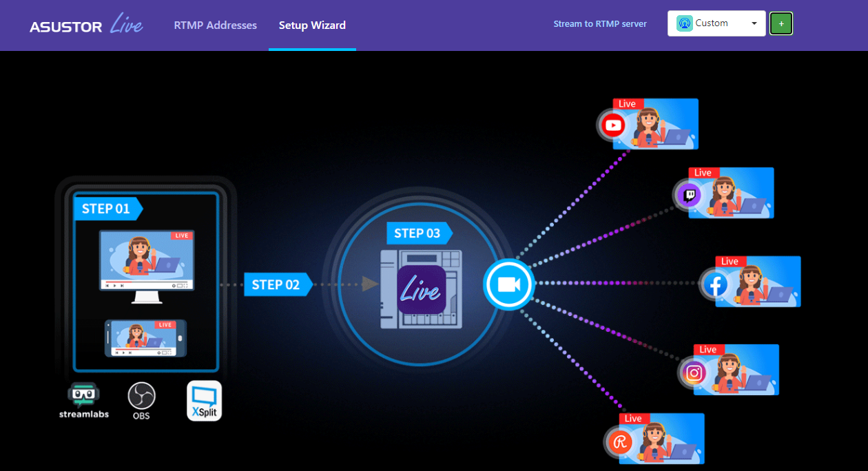Click the ASUSTOR Live logo
The width and height of the screenshot is (868, 471).
(86, 25)
